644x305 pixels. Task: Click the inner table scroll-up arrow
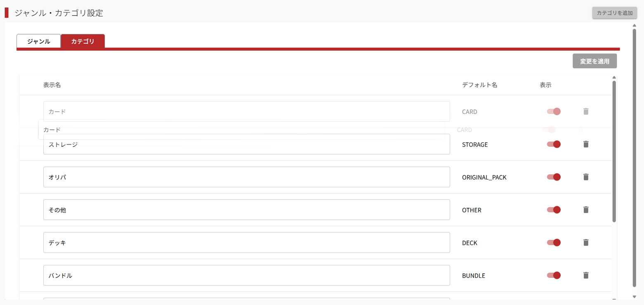(x=614, y=78)
